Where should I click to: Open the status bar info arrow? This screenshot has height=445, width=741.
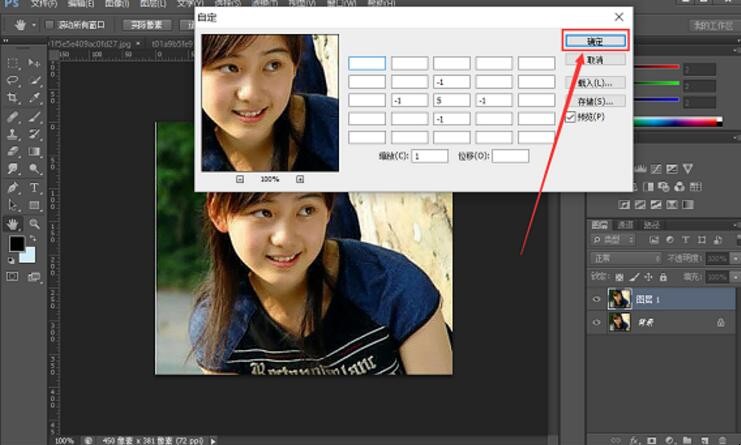pos(213,441)
